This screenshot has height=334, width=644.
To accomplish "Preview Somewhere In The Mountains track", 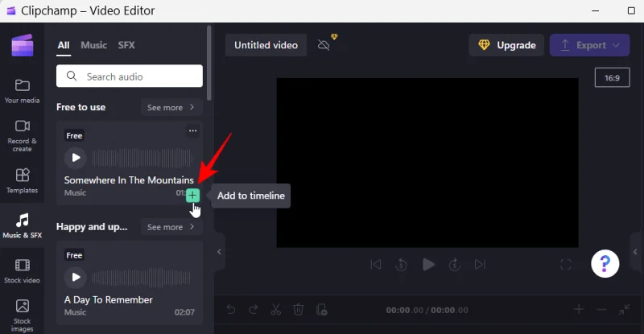I will [x=76, y=158].
